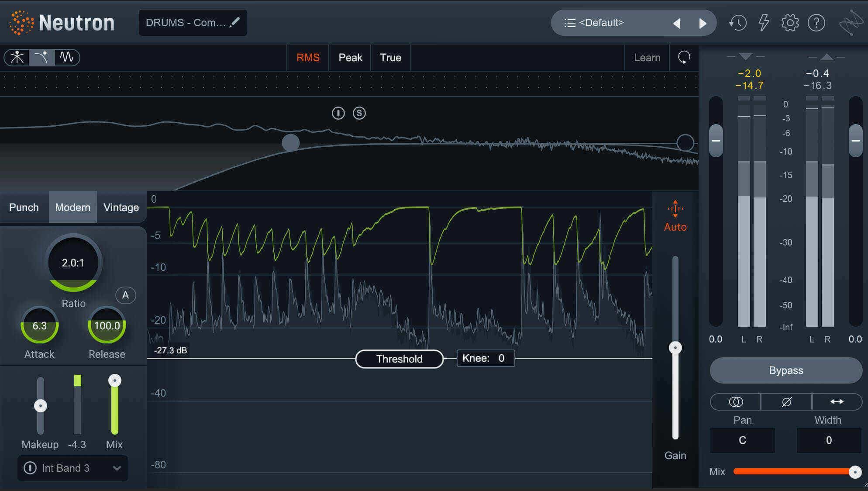Click the Learn button
This screenshot has height=491, width=868.
tap(647, 57)
